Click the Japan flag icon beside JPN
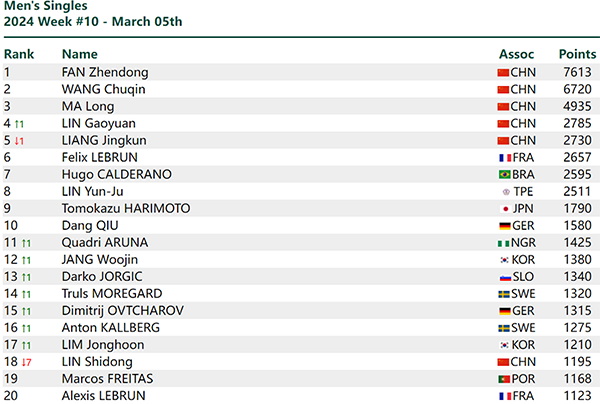This screenshot has width=600, height=404. [x=505, y=209]
